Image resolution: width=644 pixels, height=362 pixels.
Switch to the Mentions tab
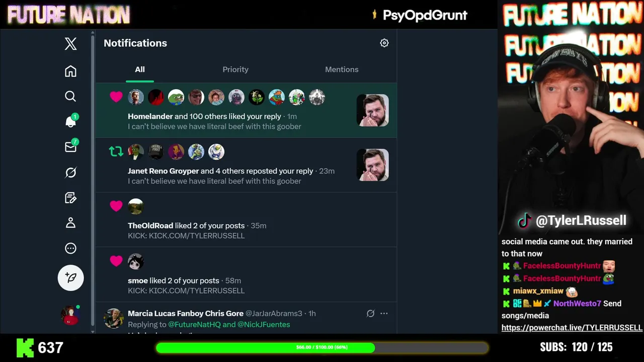click(x=342, y=69)
